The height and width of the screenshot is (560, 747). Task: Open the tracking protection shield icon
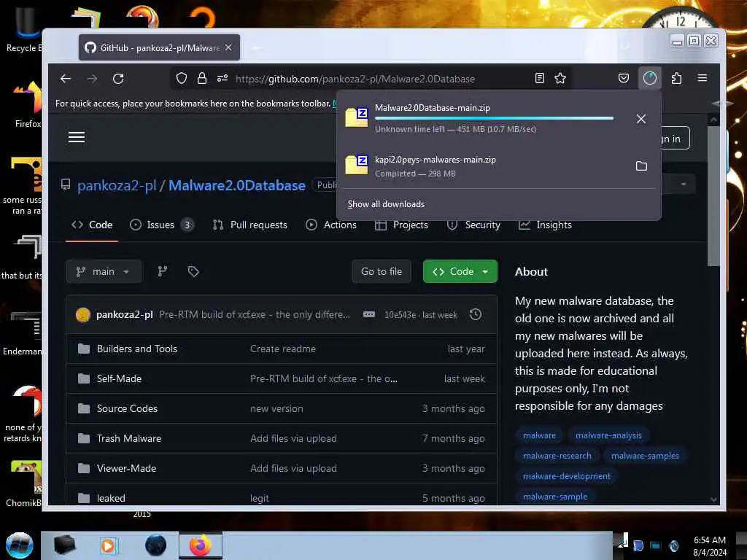pyautogui.click(x=182, y=79)
